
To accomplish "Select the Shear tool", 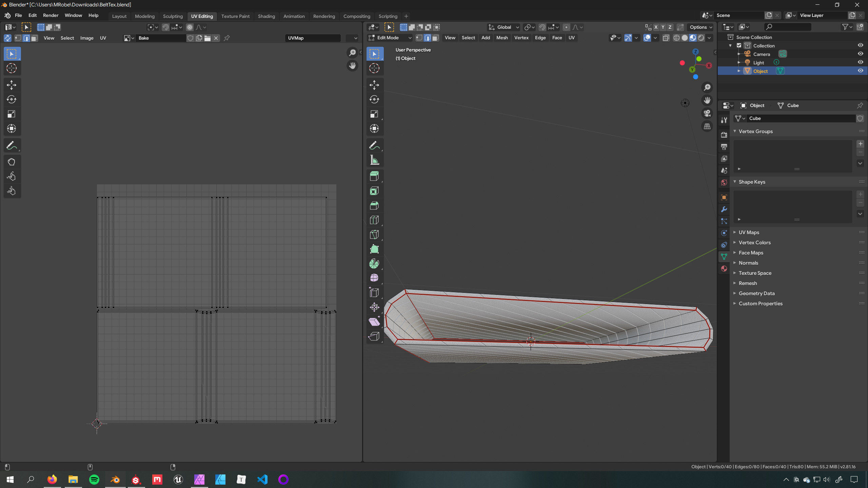I will point(374,322).
